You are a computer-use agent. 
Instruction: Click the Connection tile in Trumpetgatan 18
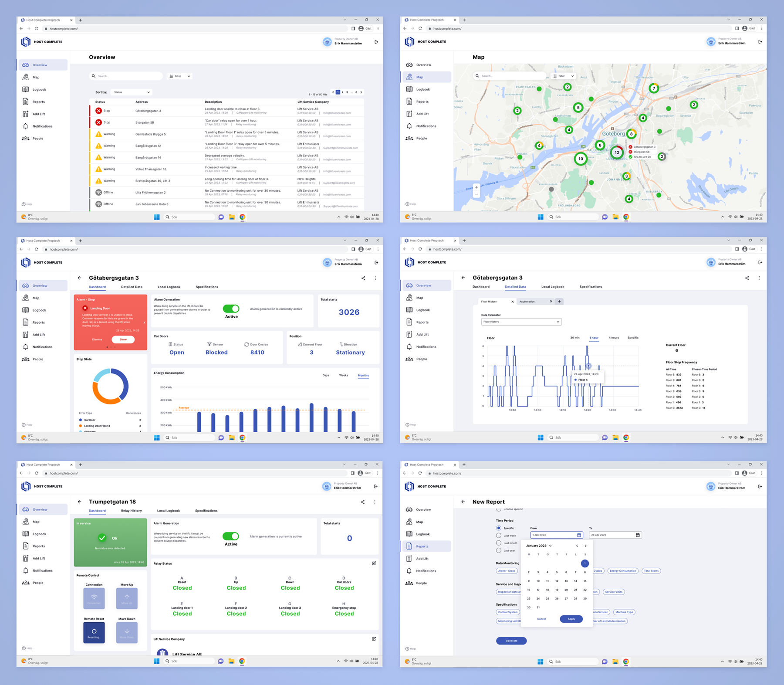pyautogui.click(x=94, y=598)
